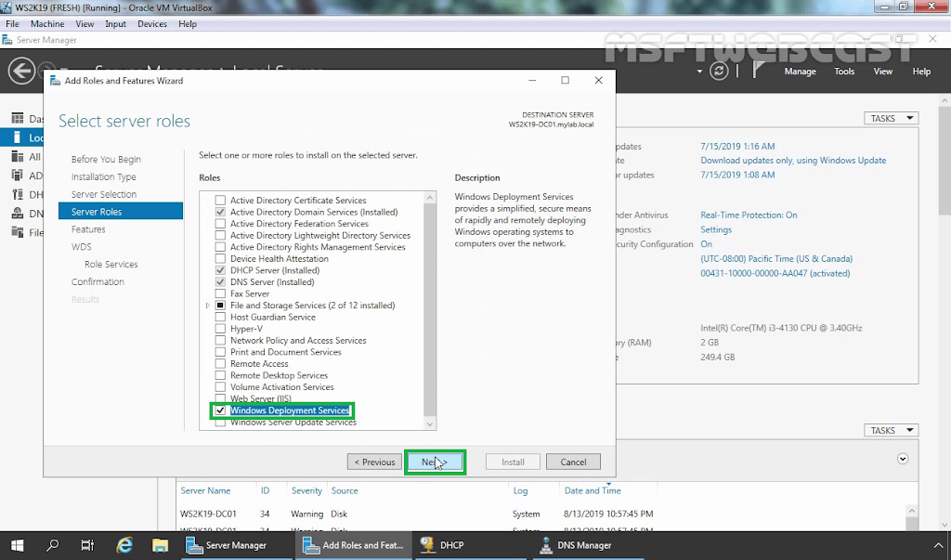Open the VirtualBox View menu

tap(85, 23)
